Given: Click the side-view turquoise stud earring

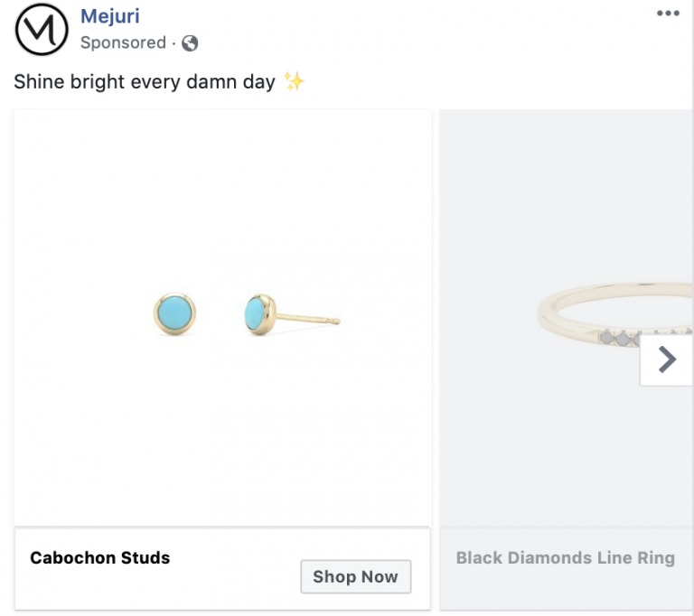Looking at the screenshot, I should tap(258, 313).
